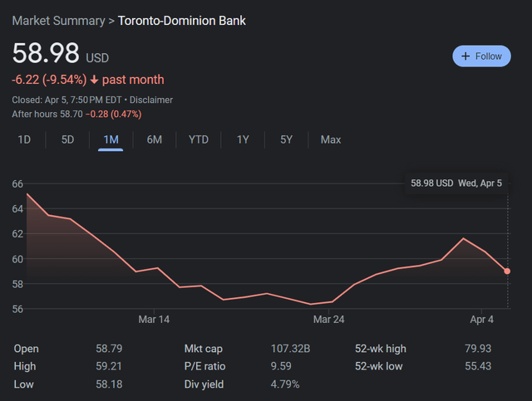Click the P/E ratio label
Viewport: 532px width, 401px height.
point(204,366)
